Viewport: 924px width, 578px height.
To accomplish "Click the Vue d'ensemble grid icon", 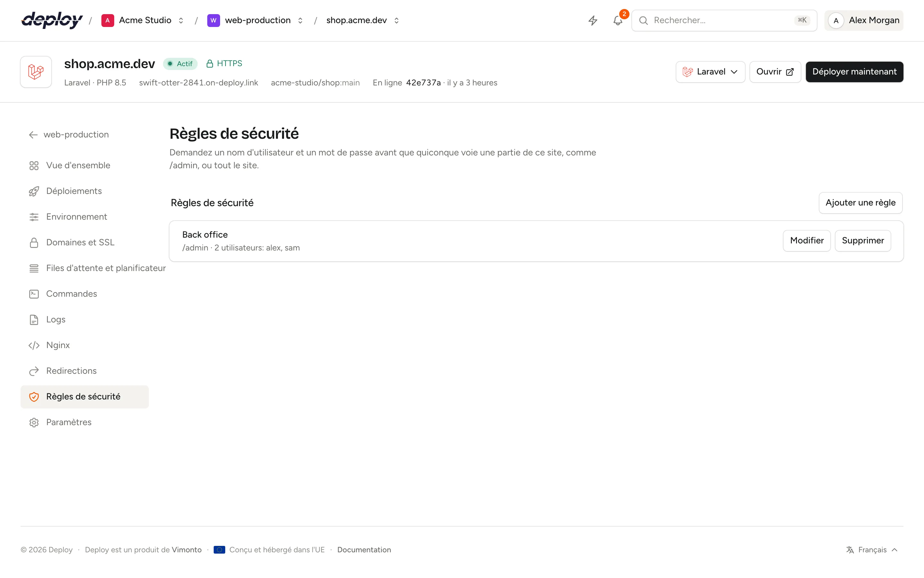I will (x=34, y=165).
